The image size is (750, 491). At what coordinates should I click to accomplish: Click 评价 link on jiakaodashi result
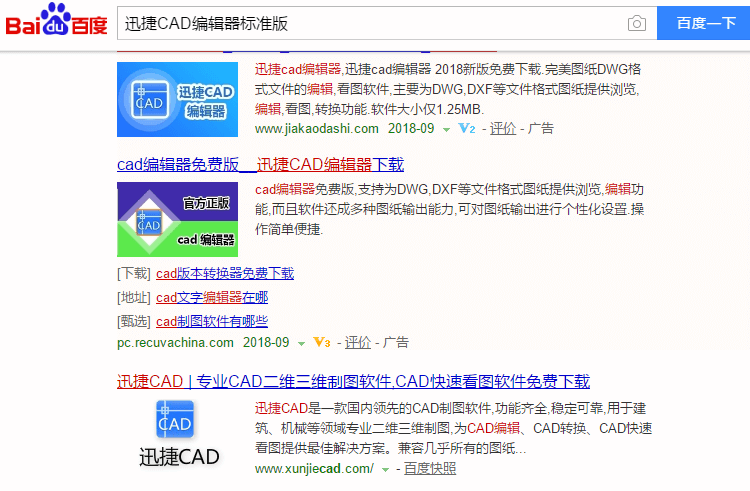point(503,129)
